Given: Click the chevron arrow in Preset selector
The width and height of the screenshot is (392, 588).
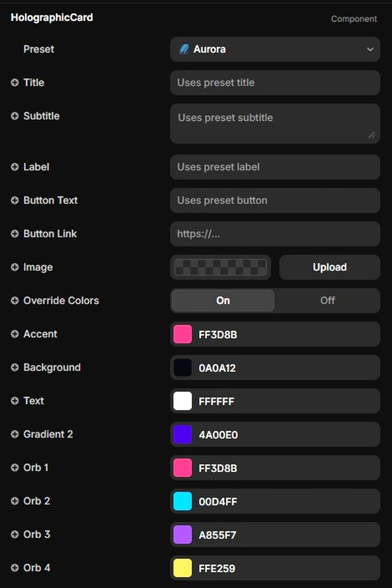Looking at the screenshot, I should [370, 49].
